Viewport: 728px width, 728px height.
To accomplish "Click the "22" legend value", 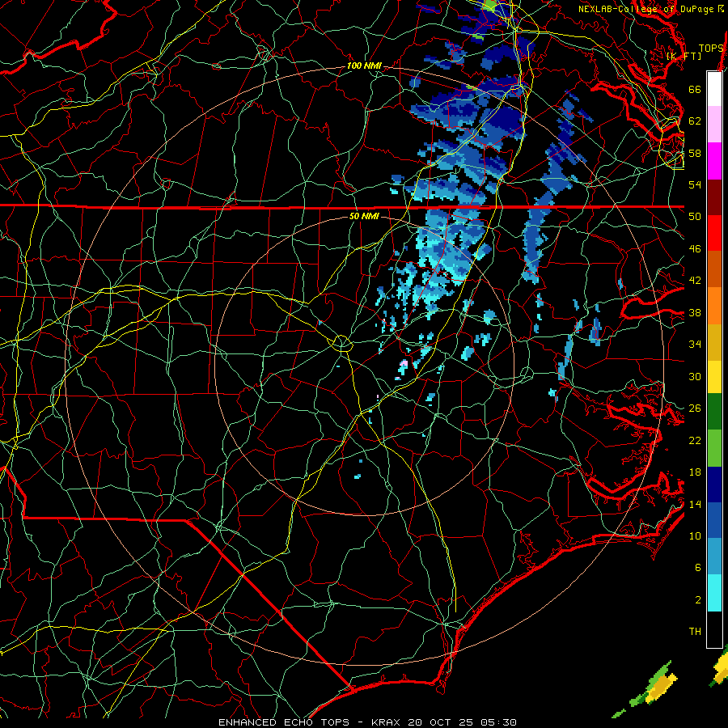I will pyautogui.click(x=695, y=440).
